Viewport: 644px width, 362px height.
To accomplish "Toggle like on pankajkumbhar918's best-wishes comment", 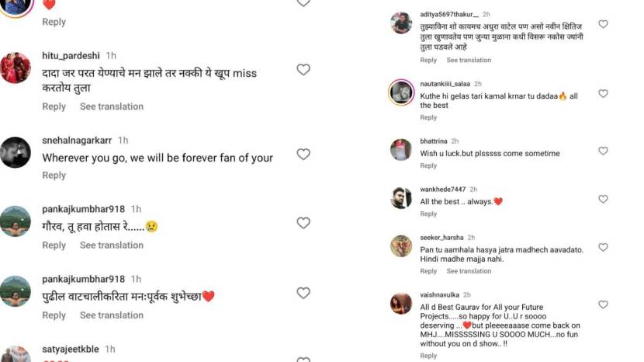I will pos(303,293).
